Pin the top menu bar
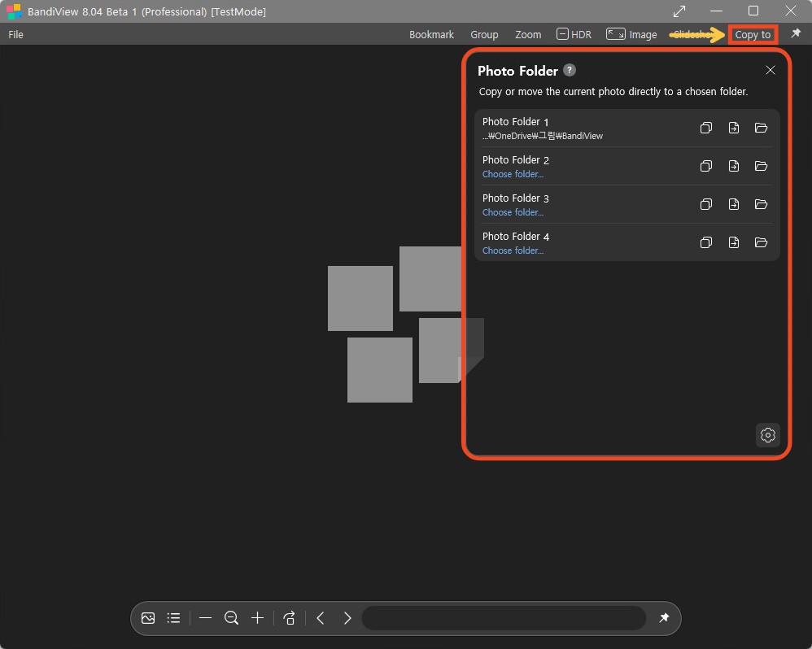The height and width of the screenshot is (649, 812). 796,33
